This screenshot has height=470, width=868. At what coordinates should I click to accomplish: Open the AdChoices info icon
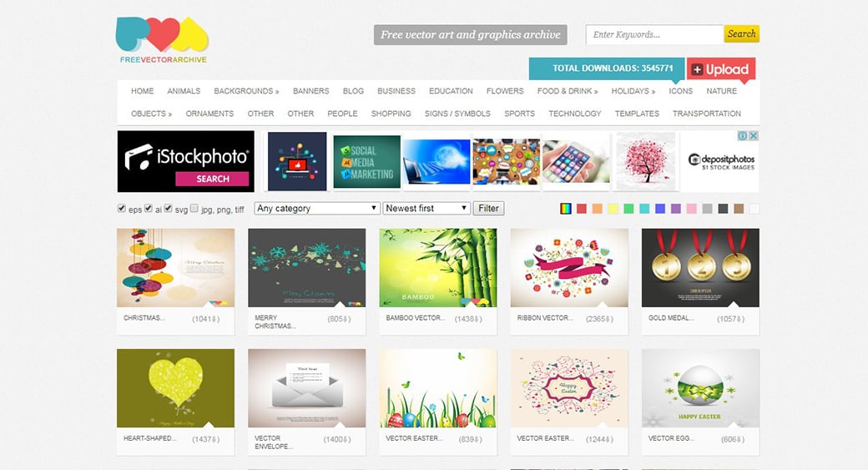click(x=743, y=135)
